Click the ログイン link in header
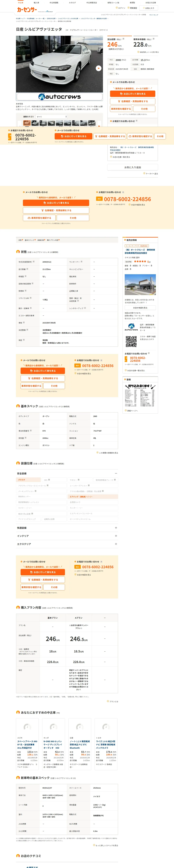174x868 pixels. [x=121, y=8]
